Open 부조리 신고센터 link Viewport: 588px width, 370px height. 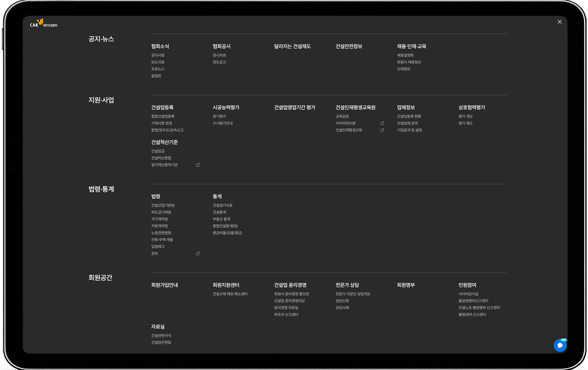point(286,314)
